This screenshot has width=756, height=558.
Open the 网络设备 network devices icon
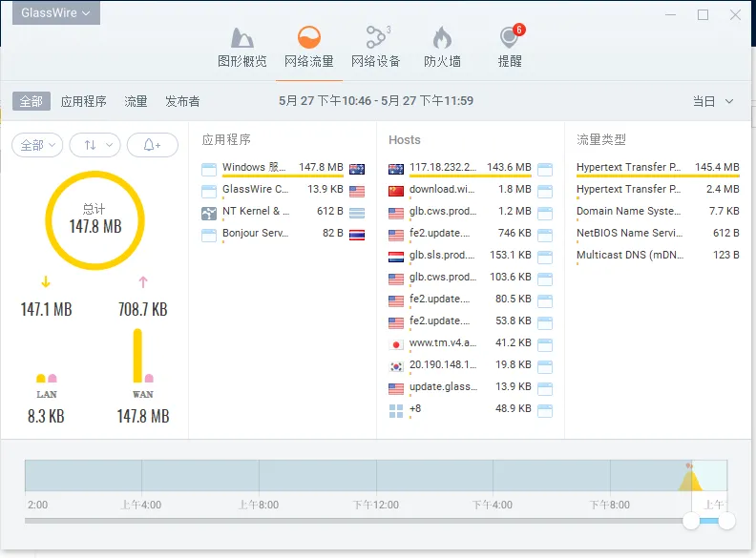pyautogui.click(x=376, y=39)
